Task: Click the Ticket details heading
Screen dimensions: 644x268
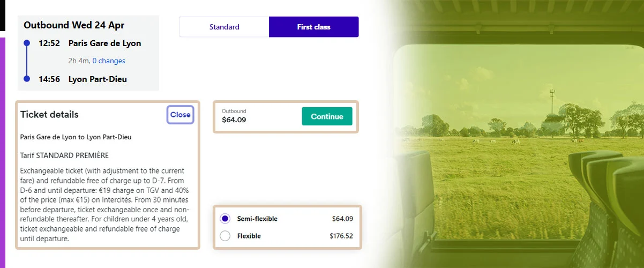Action: pos(49,115)
